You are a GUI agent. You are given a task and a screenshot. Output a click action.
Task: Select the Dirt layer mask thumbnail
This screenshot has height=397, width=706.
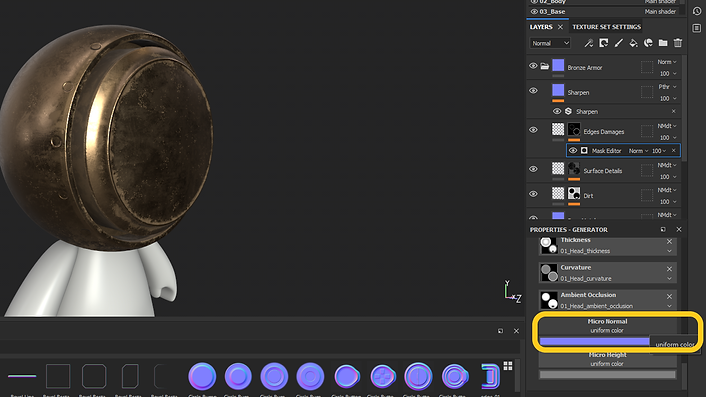[574, 194]
